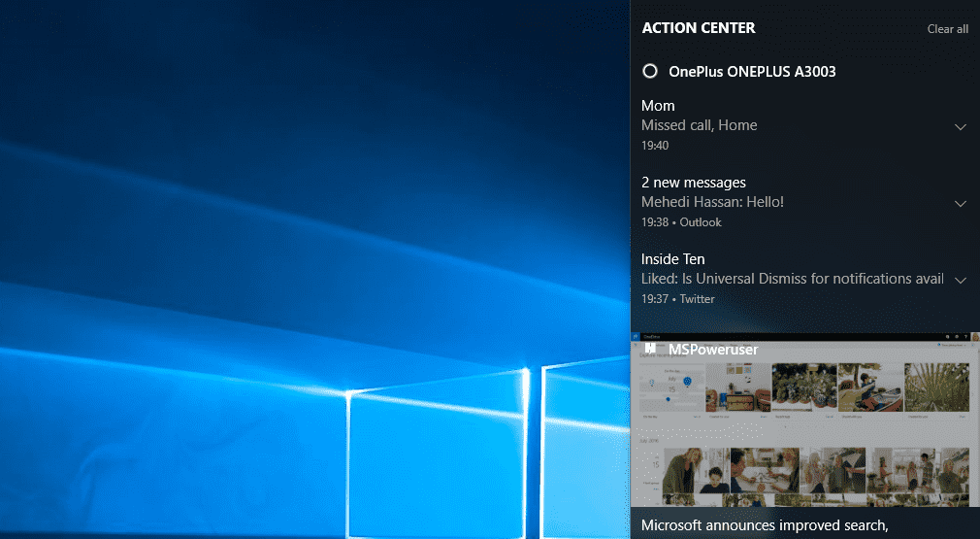
Task: Open the Inside Ten notification title
Action: (x=672, y=258)
